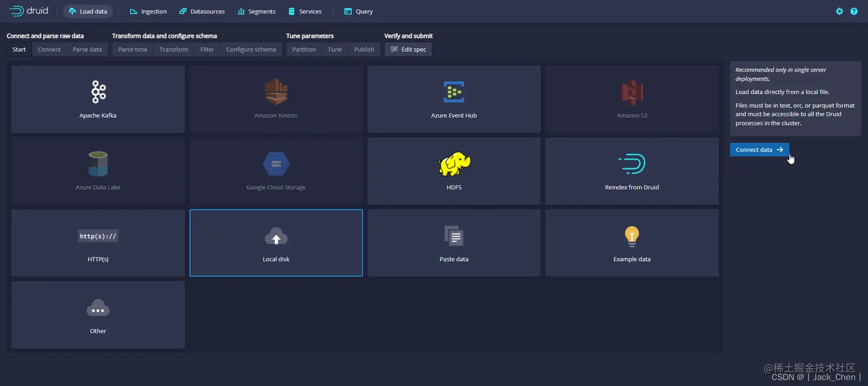Click the 'Verify and submit' heading
The height and width of the screenshot is (386, 868).
tap(409, 36)
